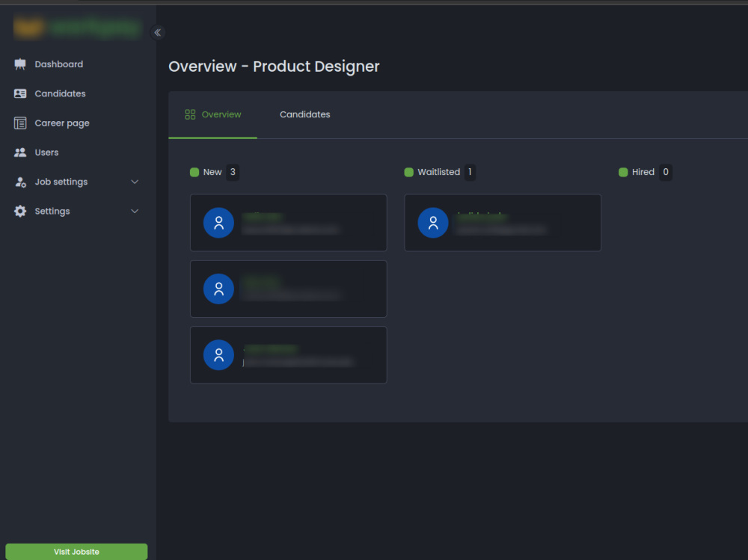
Task: Expand the Job settings chevron
Action: (x=135, y=182)
